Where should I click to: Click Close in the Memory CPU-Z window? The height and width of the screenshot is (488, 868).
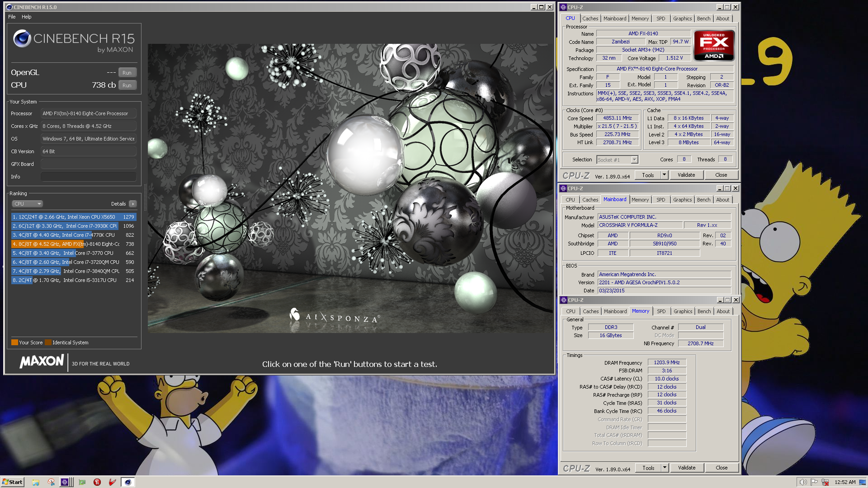click(x=722, y=468)
